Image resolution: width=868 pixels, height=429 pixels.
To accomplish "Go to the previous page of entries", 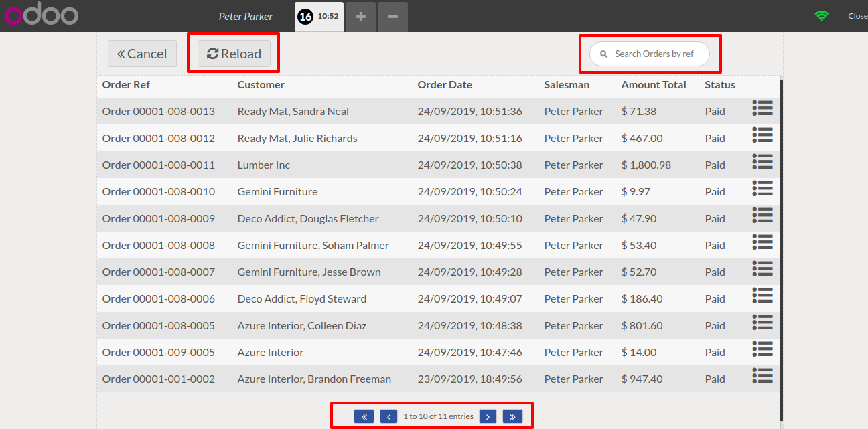I will (x=388, y=416).
